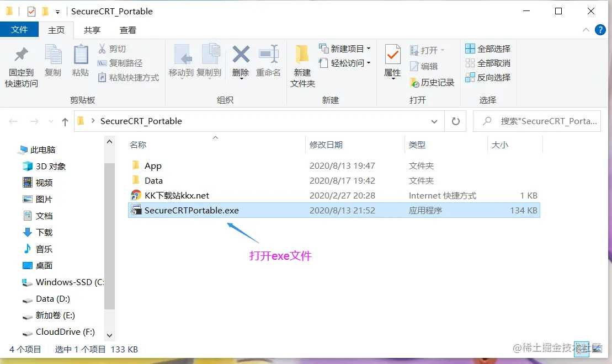Screen dimensions: 612x364
Task: Open Music (音乐) in sidebar
Action: pyautogui.click(x=38, y=249)
